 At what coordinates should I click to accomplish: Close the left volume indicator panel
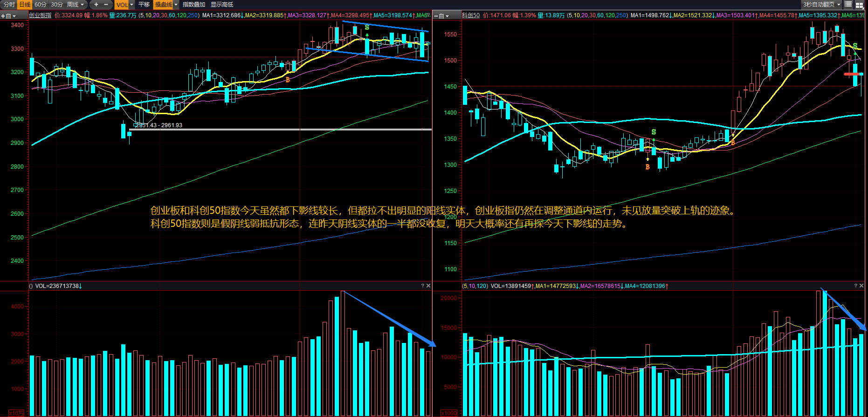(x=428, y=286)
